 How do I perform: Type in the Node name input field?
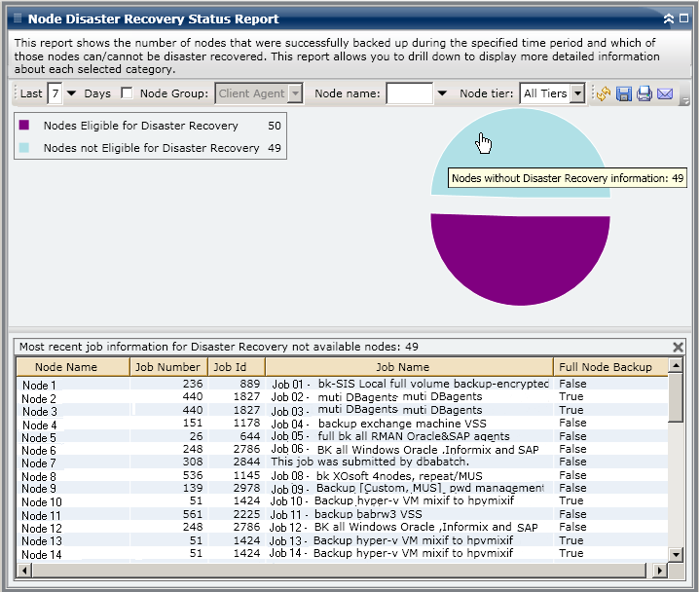(409, 94)
